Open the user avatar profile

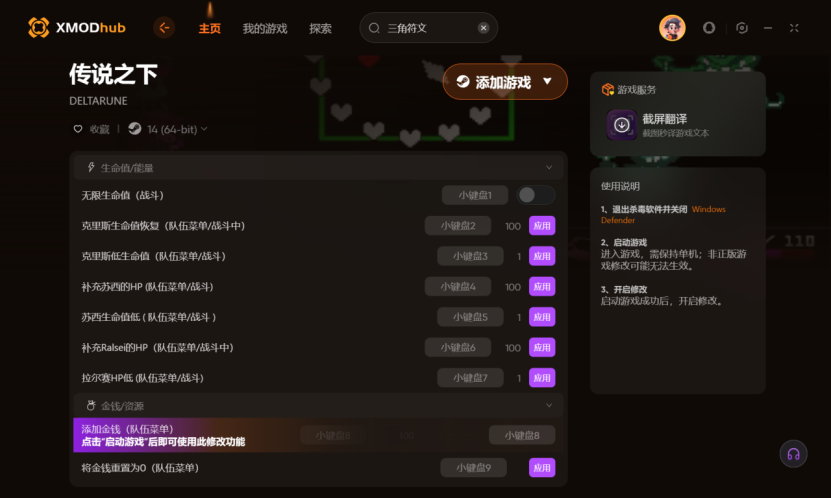tap(672, 28)
